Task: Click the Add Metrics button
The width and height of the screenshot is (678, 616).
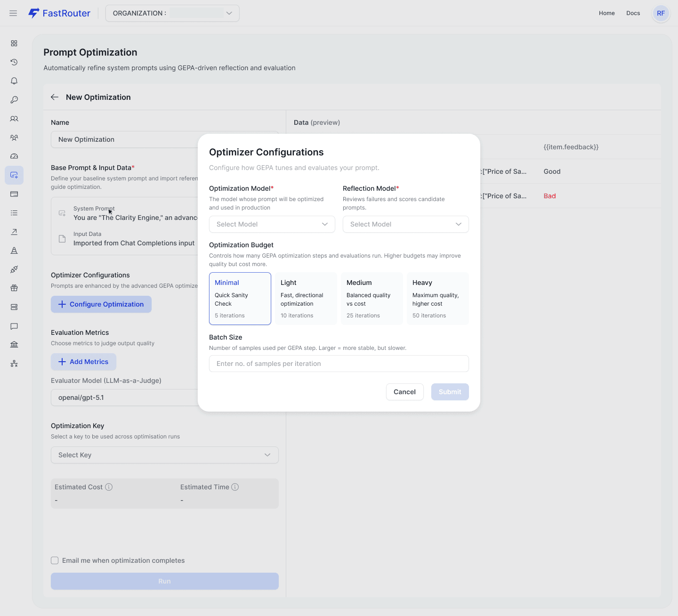Action: tap(83, 362)
